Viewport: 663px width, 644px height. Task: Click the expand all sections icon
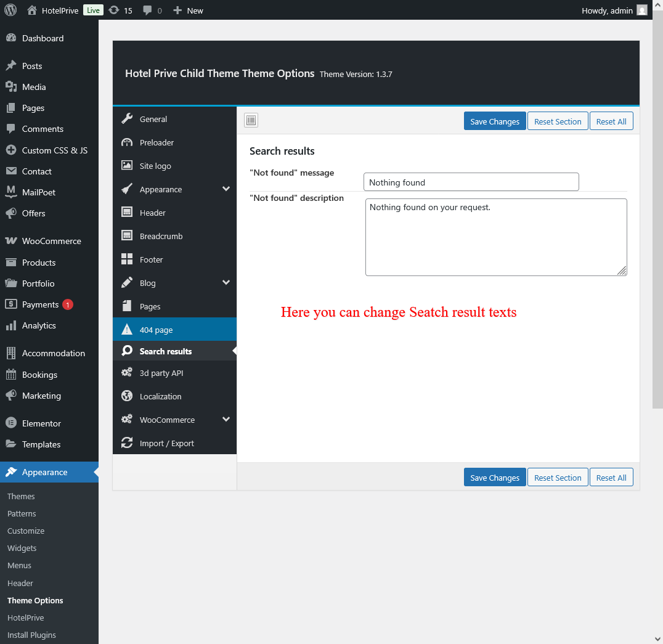251,120
